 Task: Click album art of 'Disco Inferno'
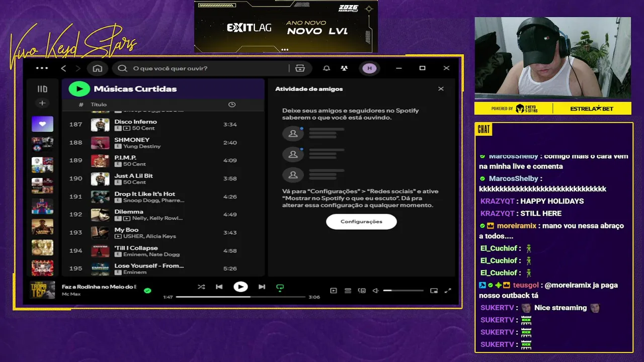(x=100, y=125)
